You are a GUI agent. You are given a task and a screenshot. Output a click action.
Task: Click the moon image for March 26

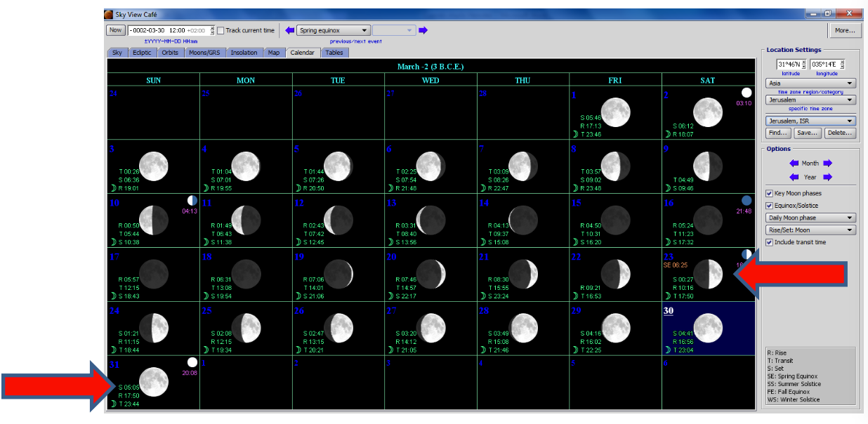pos(338,329)
